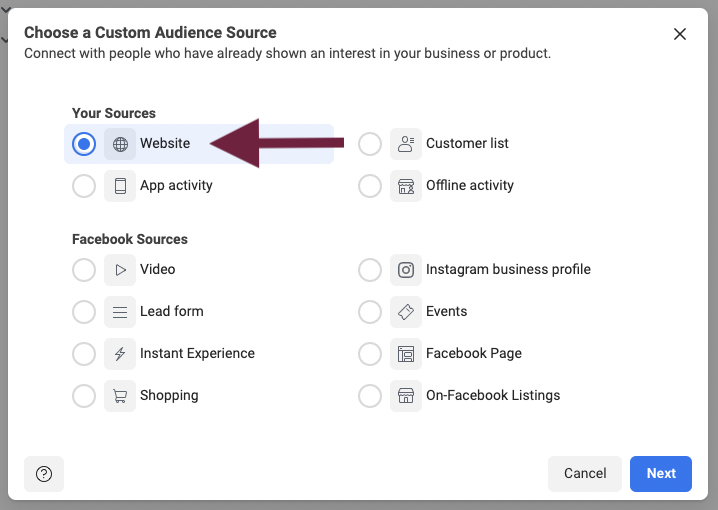Close the dialog with the X
Screen dimensions: 718x510
[x=680, y=34]
